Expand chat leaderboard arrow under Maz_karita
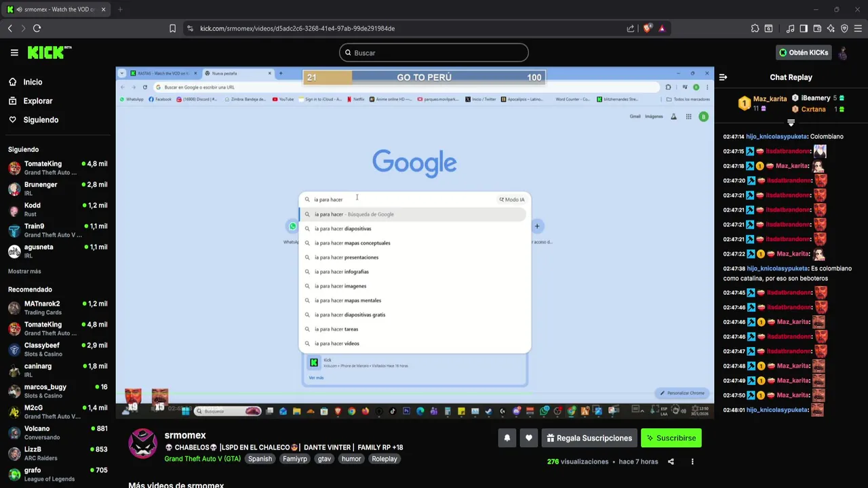 point(791,123)
